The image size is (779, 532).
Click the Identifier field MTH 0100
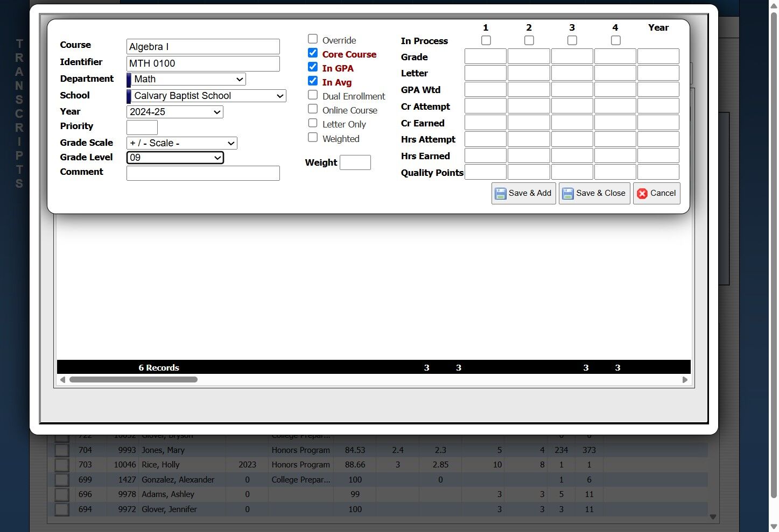pos(203,63)
